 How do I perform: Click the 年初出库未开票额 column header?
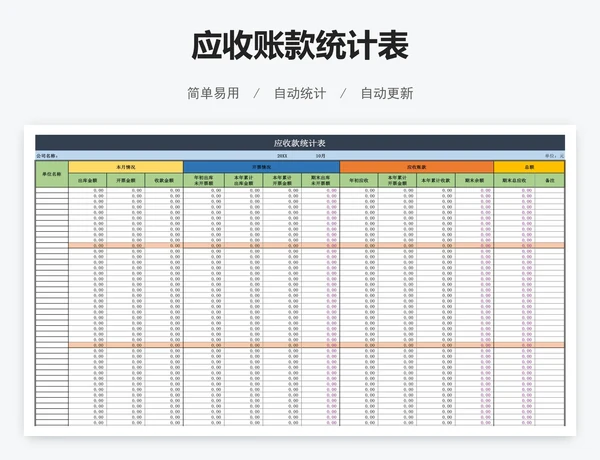coord(204,180)
